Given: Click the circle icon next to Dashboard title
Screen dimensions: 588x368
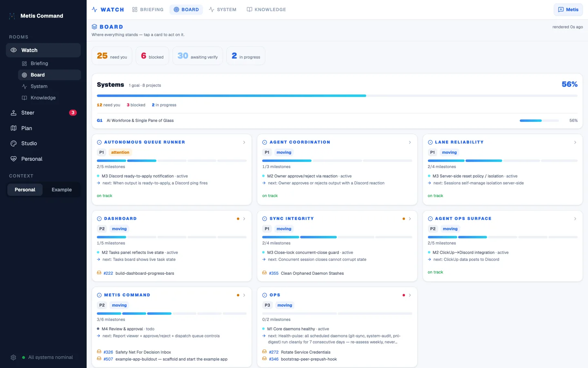Looking at the screenshot, I should pos(99,219).
